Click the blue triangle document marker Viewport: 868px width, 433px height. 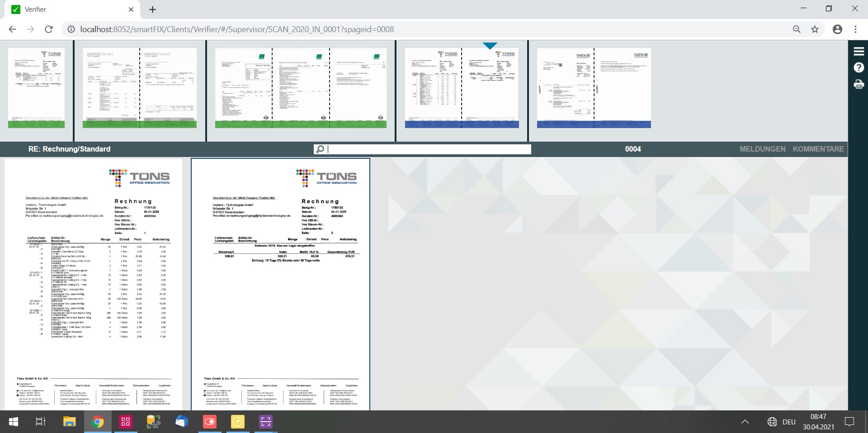coord(490,46)
